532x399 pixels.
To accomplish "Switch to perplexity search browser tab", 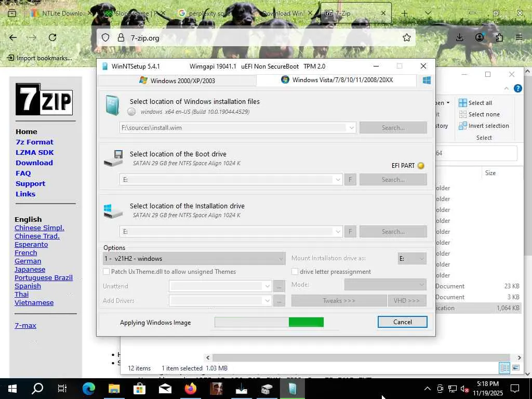I will [x=207, y=14].
